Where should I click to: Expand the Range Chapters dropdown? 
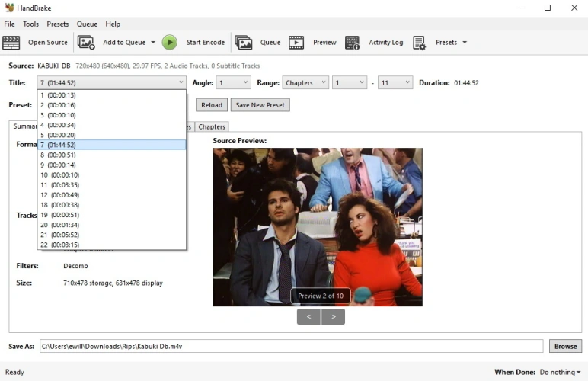(305, 82)
